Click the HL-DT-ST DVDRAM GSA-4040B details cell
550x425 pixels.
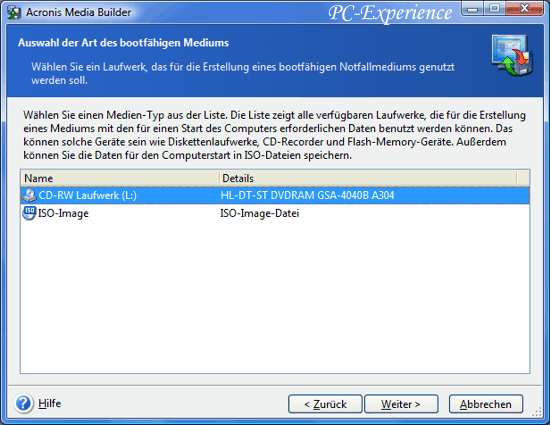click(307, 195)
